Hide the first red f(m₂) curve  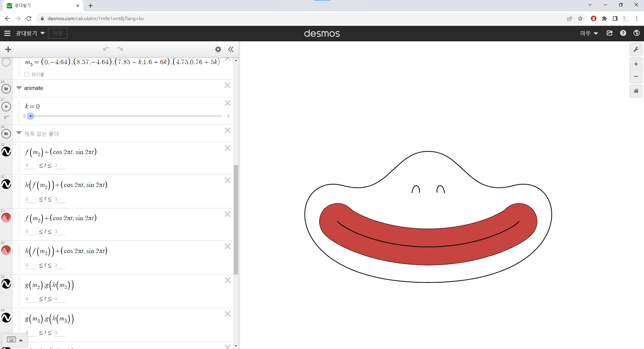[x=6, y=218]
